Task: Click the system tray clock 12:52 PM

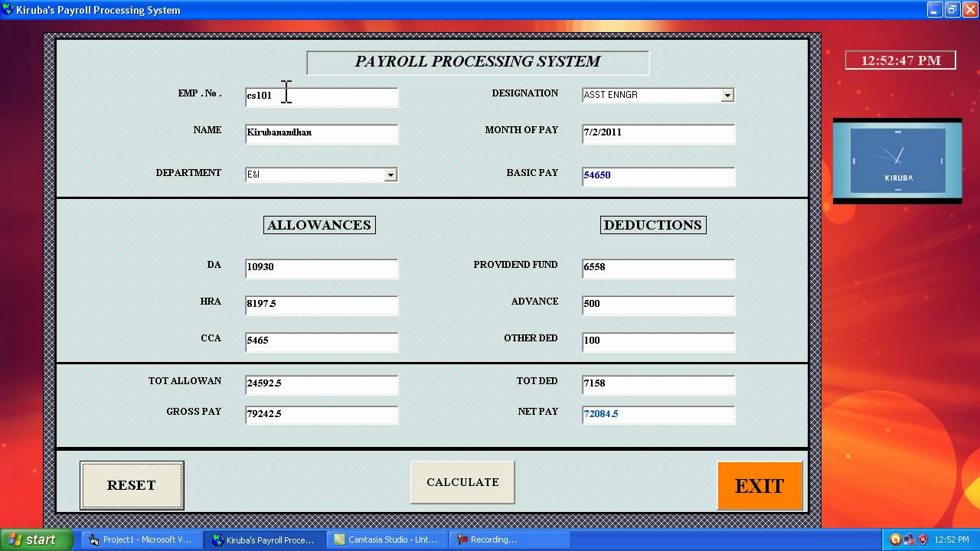Action: click(952, 540)
